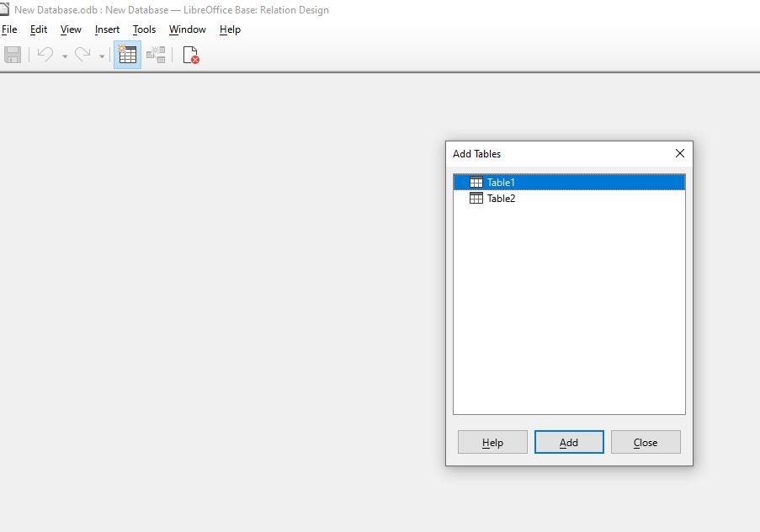Open the Tools menu
This screenshot has width=760, height=532.
[144, 29]
